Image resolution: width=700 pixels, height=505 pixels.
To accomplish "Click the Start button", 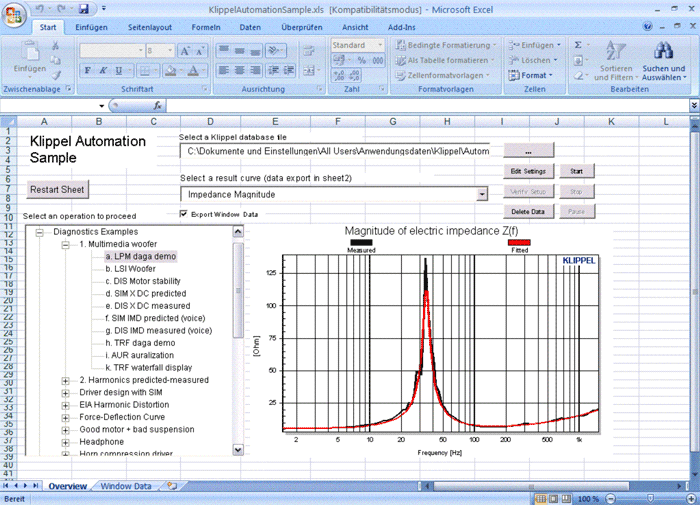I will tap(576, 171).
